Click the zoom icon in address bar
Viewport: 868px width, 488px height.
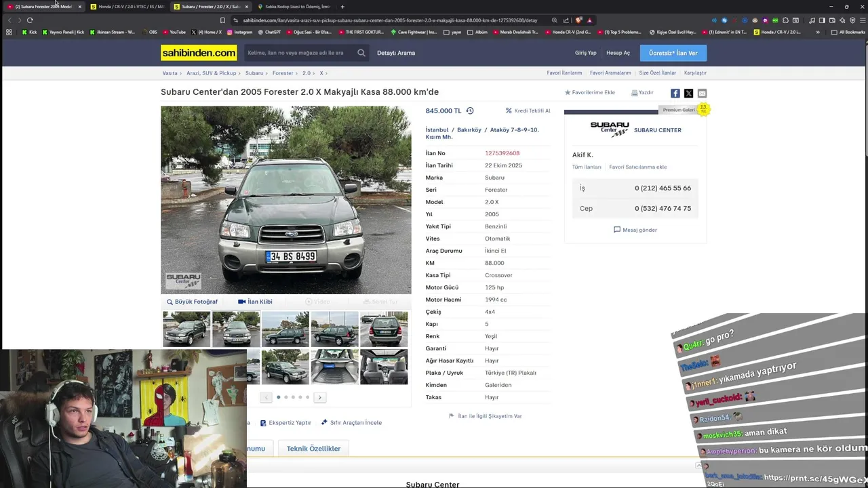[555, 20]
